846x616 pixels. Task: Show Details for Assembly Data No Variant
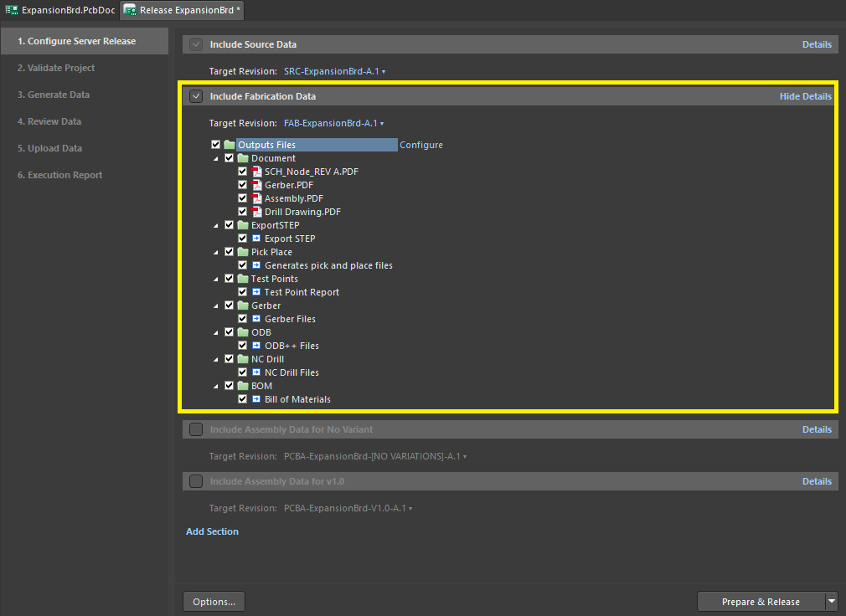tap(817, 429)
